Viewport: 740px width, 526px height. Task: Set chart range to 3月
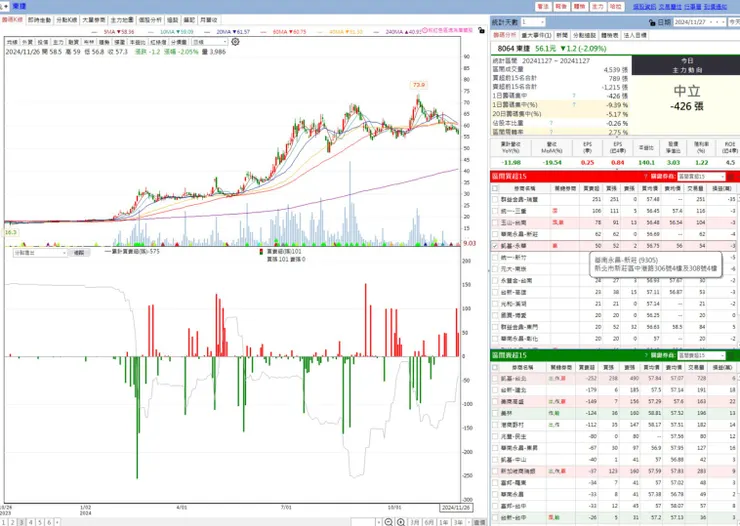(415, 522)
